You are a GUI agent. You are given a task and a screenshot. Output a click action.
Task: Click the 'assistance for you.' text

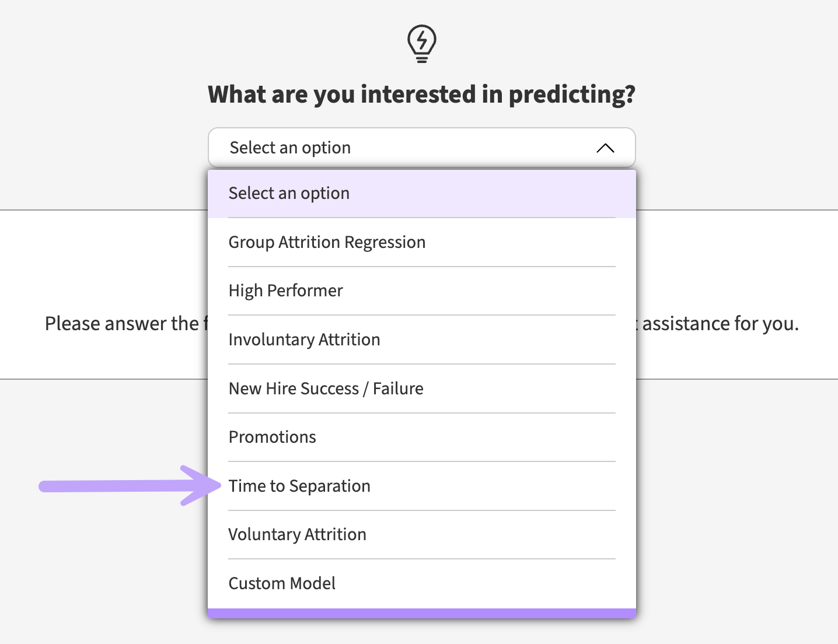coord(720,323)
